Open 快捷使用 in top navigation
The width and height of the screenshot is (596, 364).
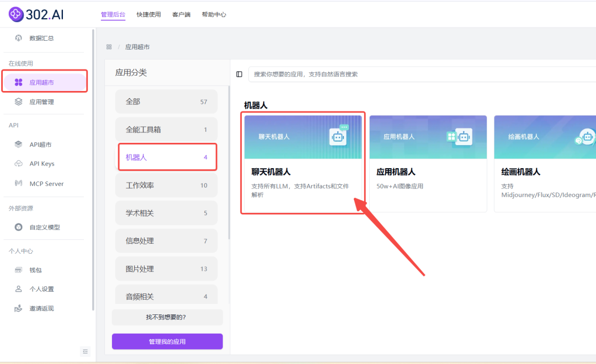(x=148, y=14)
